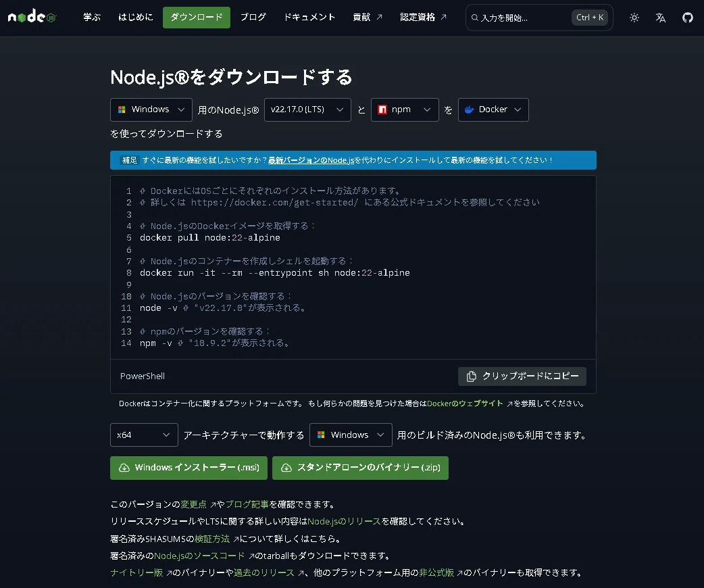Open the はじめに menu item
This screenshot has height=588, width=704.
pos(135,17)
